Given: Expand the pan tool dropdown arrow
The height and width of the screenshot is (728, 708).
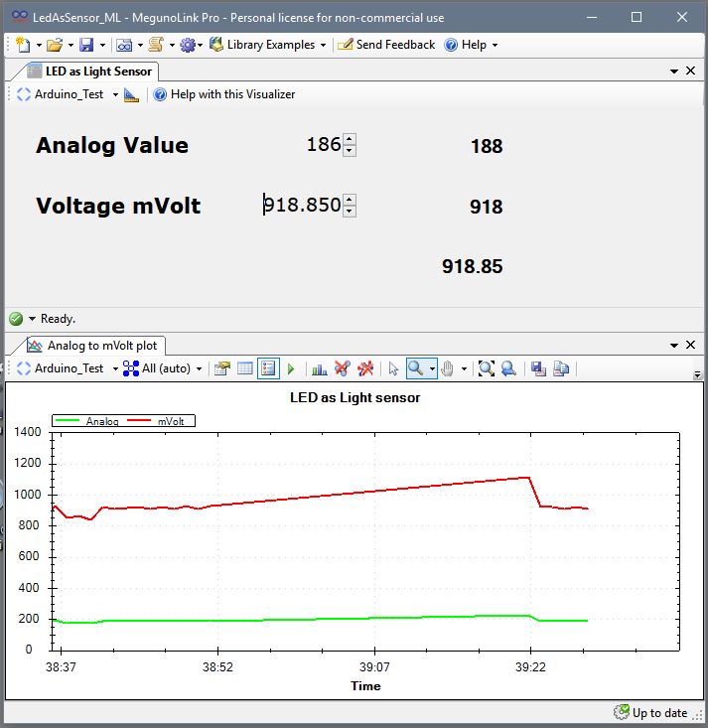Looking at the screenshot, I should coord(464,369).
